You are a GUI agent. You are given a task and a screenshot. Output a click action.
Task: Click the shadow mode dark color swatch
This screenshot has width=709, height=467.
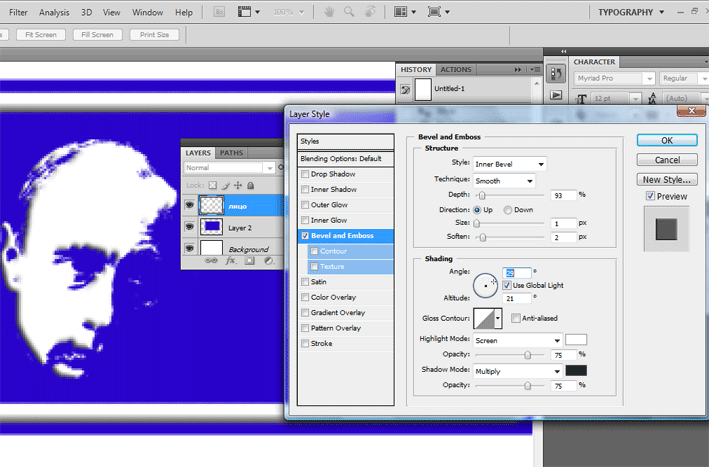[576, 371]
